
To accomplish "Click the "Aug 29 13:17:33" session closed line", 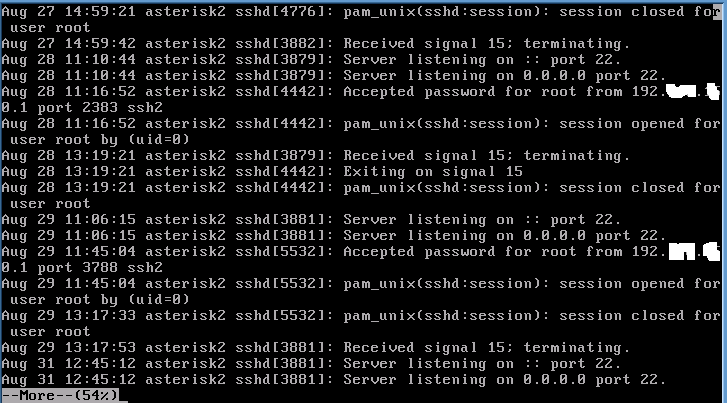I will coord(360,315).
